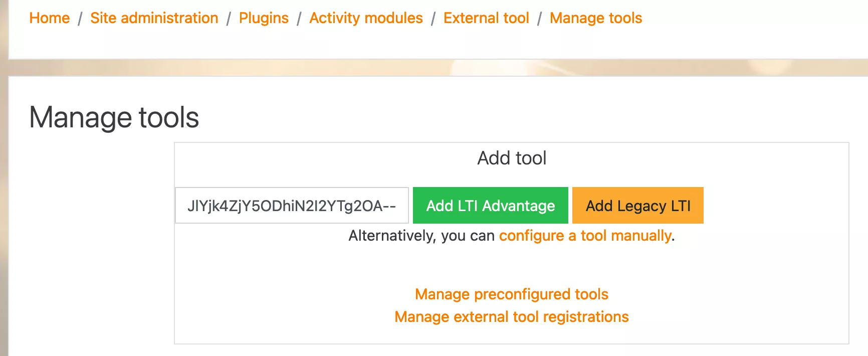Open External tool breadcrumb link
This screenshot has width=868, height=356.
(486, 18)
